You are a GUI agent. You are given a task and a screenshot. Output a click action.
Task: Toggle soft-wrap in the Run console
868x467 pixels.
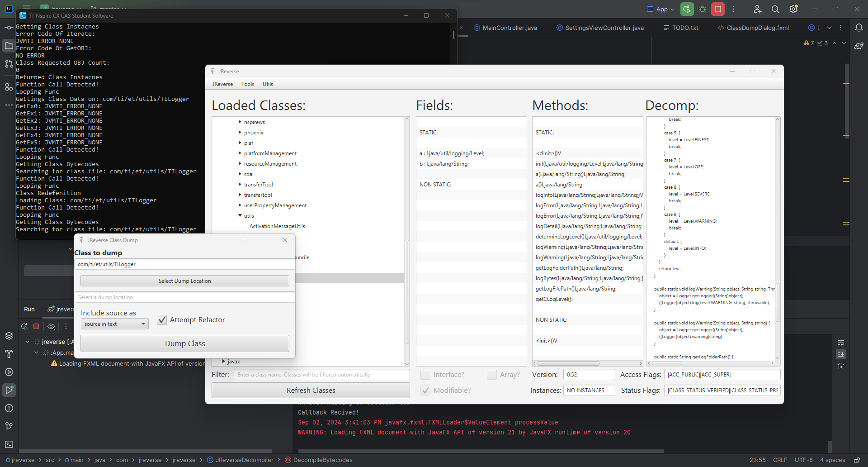(841, 343)
